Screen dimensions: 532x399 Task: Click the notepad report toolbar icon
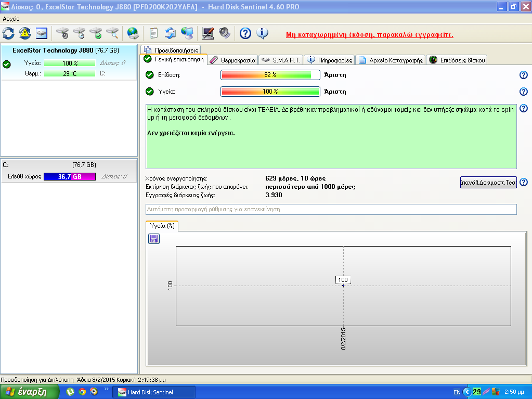[154, 33]
